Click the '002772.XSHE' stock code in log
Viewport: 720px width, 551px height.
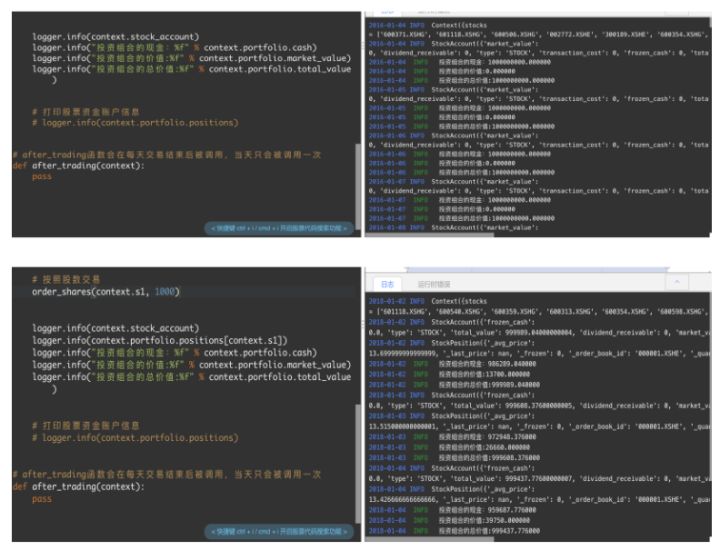pyautogui.click(x=568, y=34)
